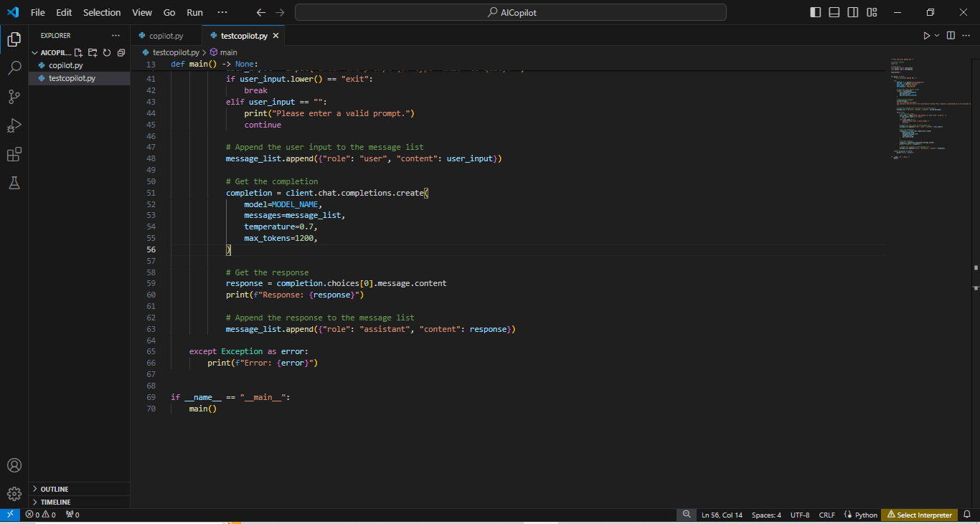Screen dimensions: 980x524
Task: Toggle the bottom Panel layout button
Action: pyautogui.click(x=834, y=12)
